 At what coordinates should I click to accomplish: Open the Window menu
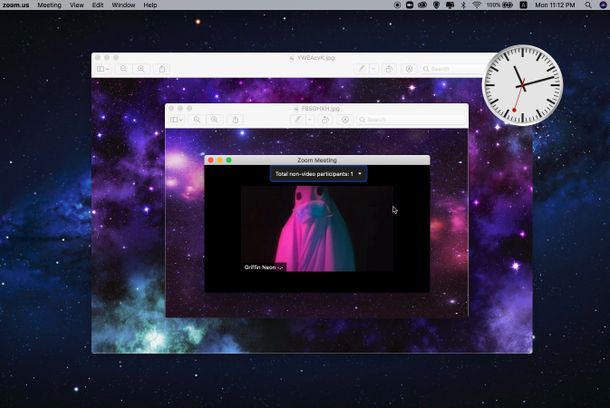point(123,5)
